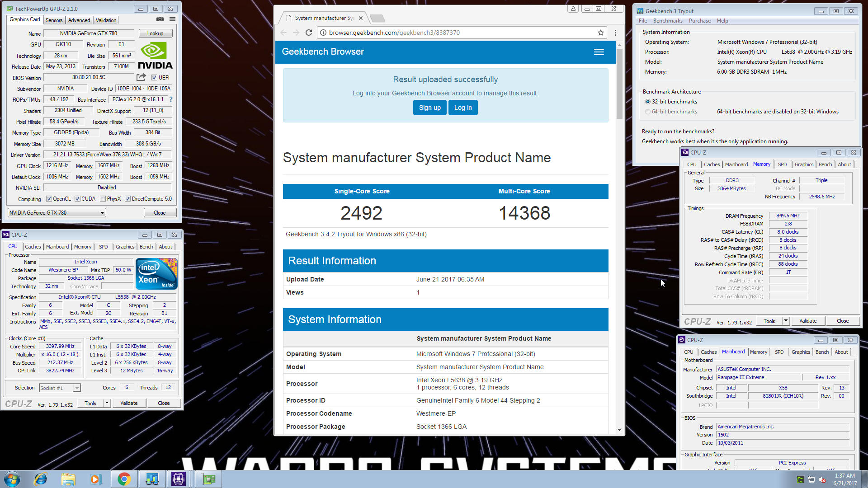This screenshot has width=868, height=488.
Task: Toggle PhysX checkbox
Action: click(103, 199)
